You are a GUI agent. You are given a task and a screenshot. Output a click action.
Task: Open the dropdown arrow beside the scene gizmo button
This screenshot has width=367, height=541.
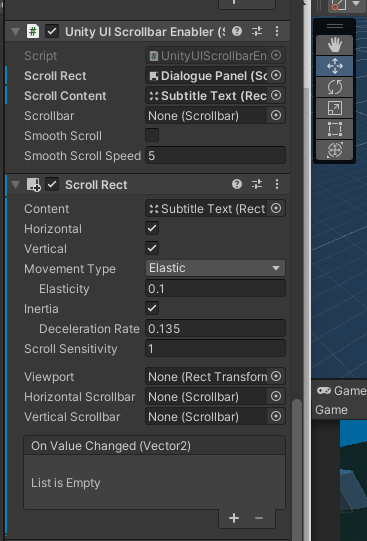click(356, 4)
